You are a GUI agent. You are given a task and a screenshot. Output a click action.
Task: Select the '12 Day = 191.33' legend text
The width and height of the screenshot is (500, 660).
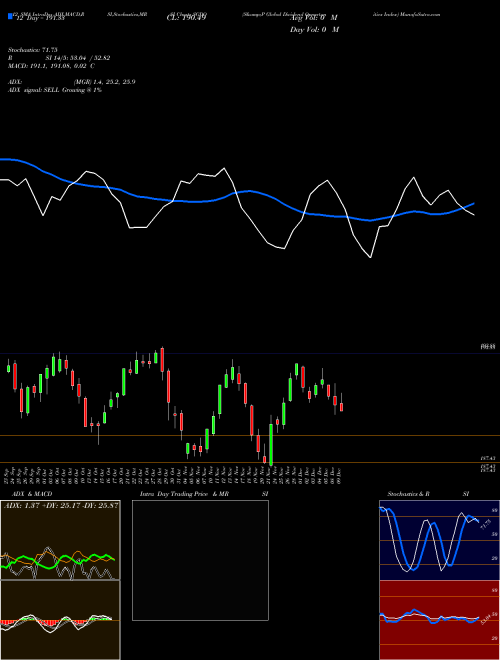click(x=39, y=18)
